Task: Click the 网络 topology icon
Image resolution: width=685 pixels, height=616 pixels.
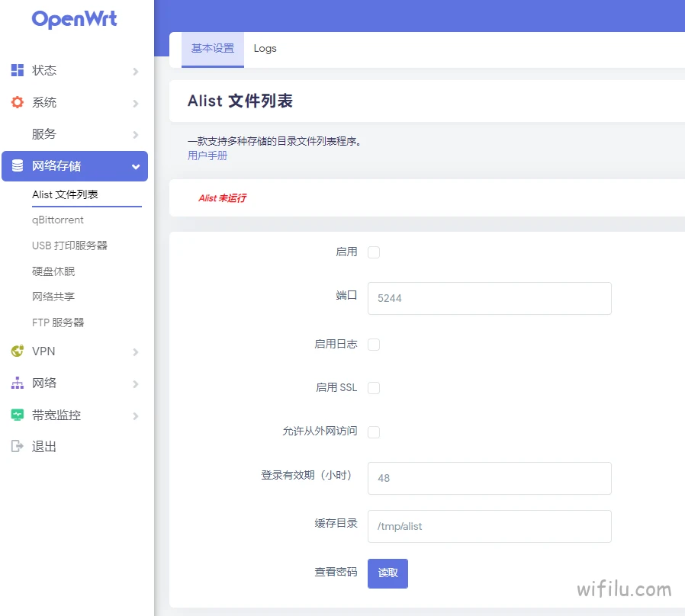Action: pyautogui.click(x=17, y=383)
